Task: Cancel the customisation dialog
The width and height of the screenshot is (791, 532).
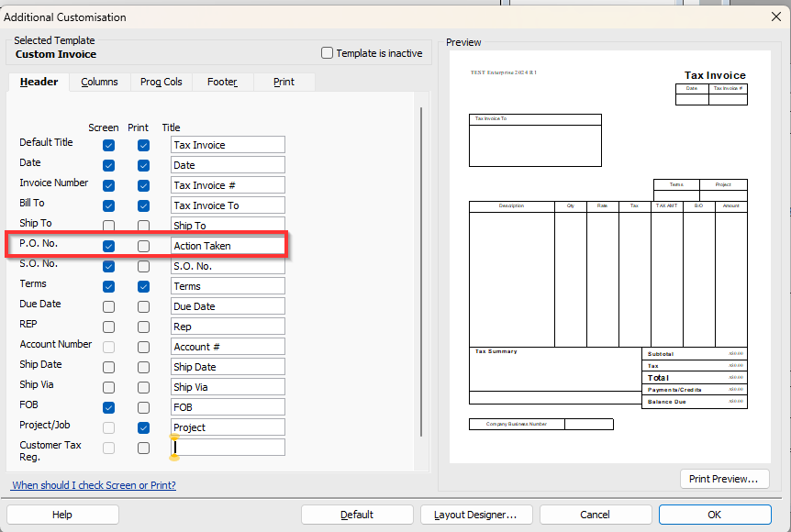Action: tap(596, 515)
